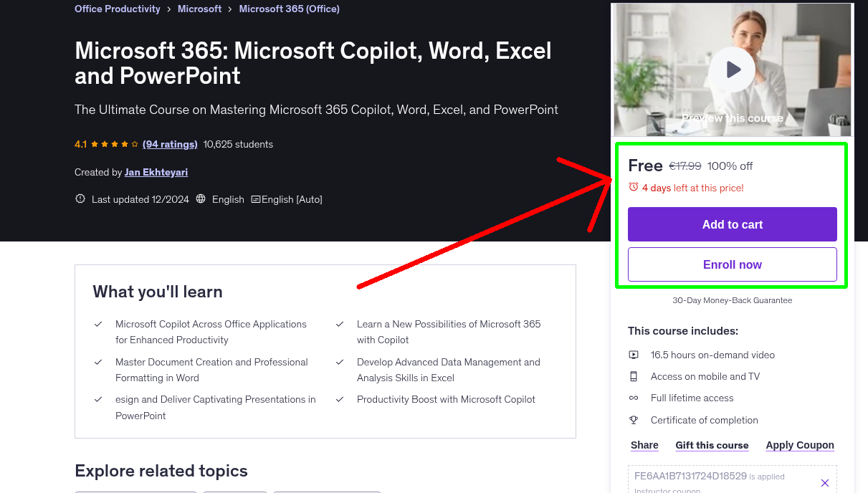Click the closed-captions icon before English [Auto]
The image size is (868, 493).
(x=255, y=199)
